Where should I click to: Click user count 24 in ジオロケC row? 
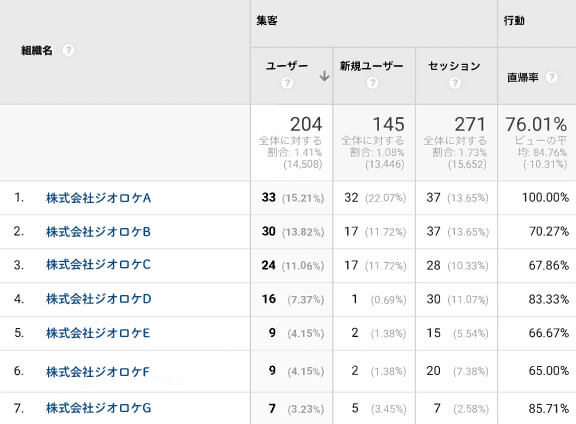tap(269, 265)
